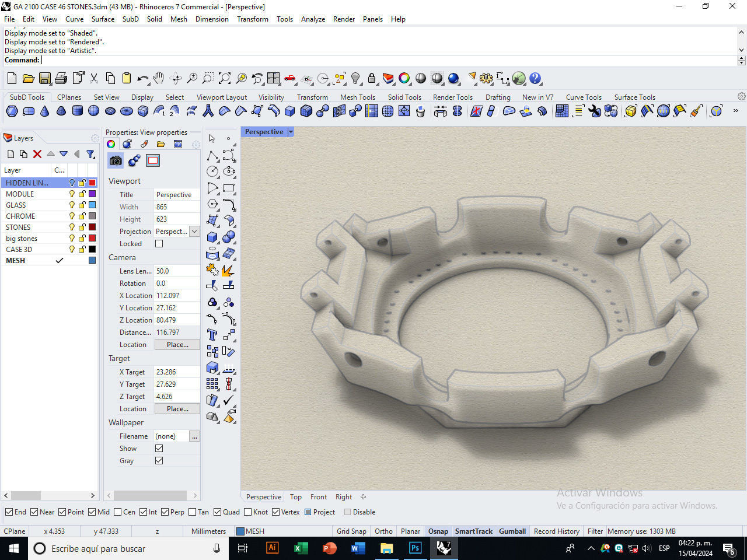
Task: Change the GLASS layer color swatch
Action: pyautogui.click(x=92, y=205)
